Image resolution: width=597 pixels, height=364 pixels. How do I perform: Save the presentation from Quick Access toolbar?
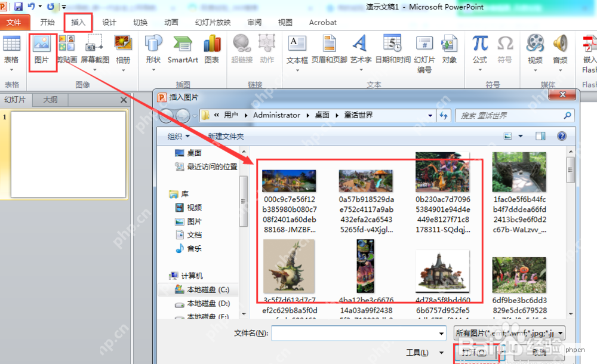[x=18, y=7]
